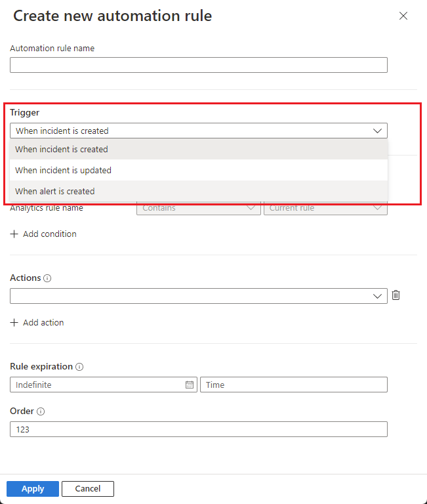The image size is (427, 504).
Task: Click the plus icon beside Add condition
Action: pyautogui.click(x=14, y=234)
